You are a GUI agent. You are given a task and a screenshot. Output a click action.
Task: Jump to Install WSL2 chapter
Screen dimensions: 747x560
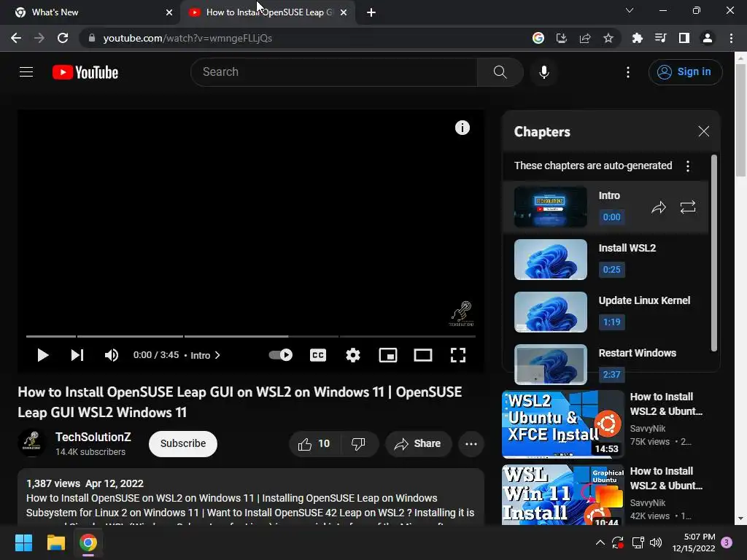click(x=606, y=260)
